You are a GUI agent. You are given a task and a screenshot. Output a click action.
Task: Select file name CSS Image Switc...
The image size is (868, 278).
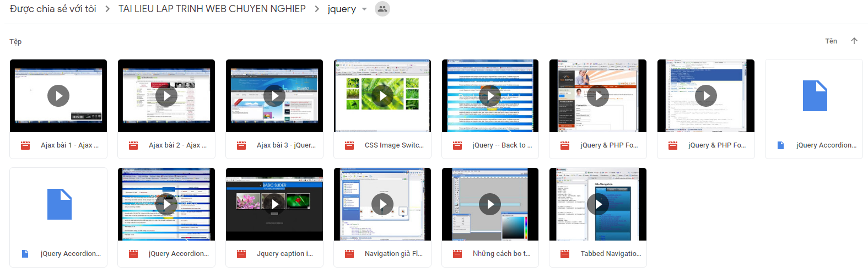[394, 145]
